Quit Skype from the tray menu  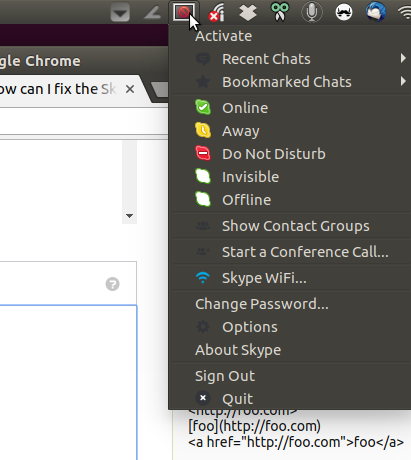[290, 398]
